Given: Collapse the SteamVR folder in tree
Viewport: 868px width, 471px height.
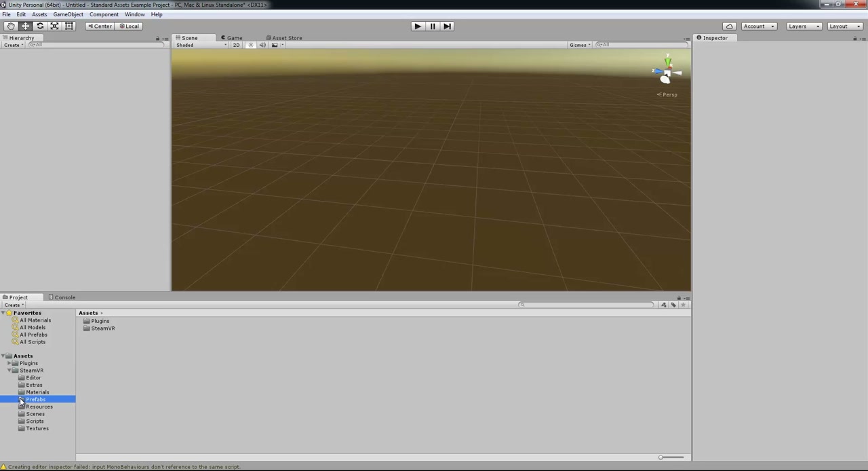Looking at the screenshot, I should tap(9, 371).
